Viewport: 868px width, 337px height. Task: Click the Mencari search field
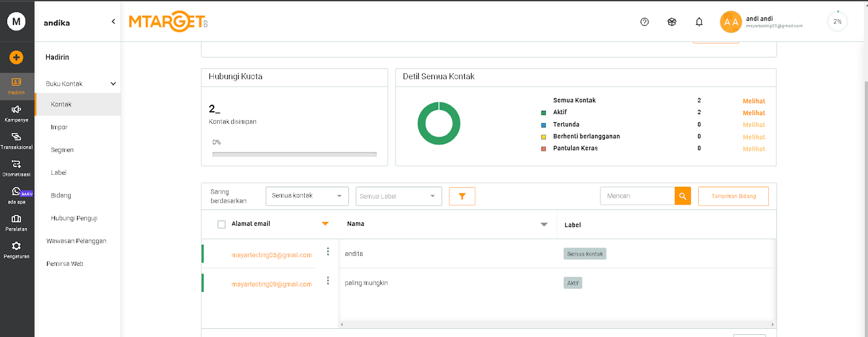coord(637,196)
